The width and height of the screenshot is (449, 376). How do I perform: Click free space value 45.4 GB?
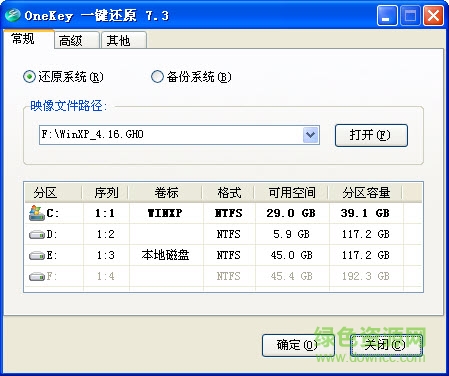[x=291, y=276]
